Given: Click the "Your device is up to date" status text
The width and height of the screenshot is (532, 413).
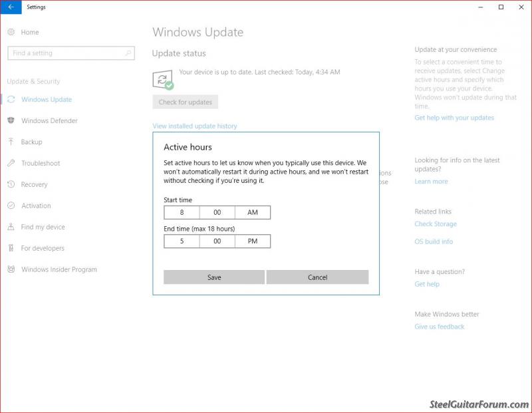Looking at the screenshot, I should (259, 72).
